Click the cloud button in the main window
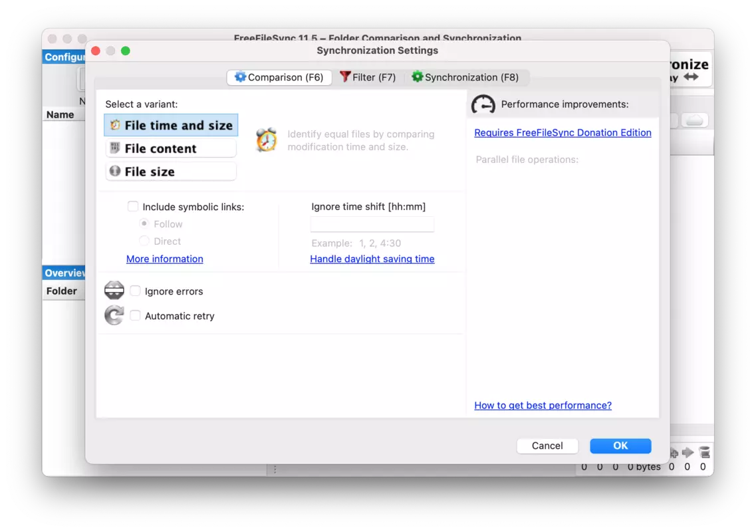Screen dimensions: 756x532 (694, 120)
